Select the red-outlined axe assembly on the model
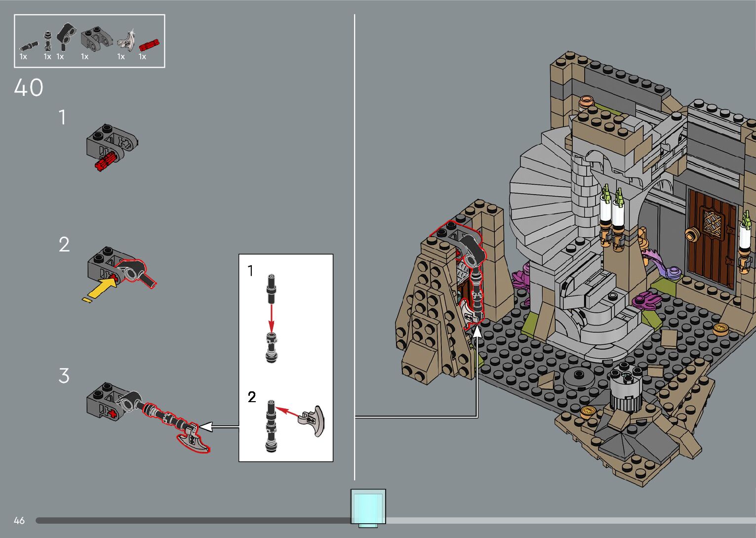The image size is (756, 538). pos(469,277)
